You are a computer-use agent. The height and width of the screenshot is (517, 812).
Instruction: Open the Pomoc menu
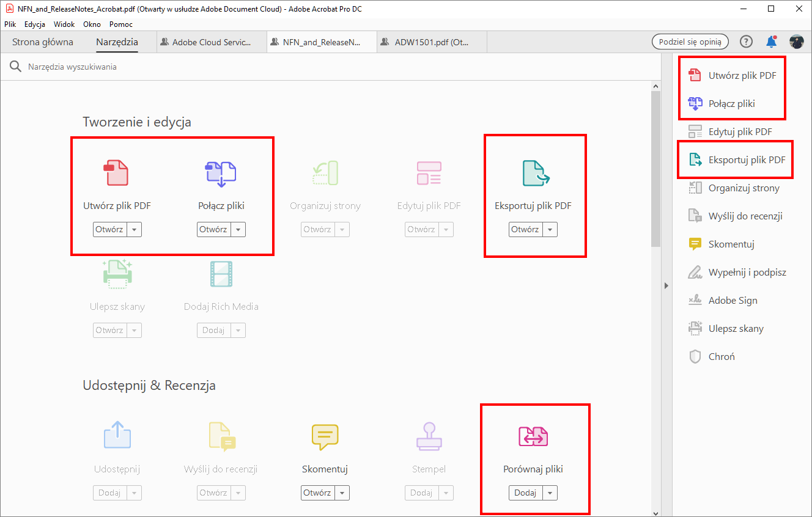(x=121, y=24)
